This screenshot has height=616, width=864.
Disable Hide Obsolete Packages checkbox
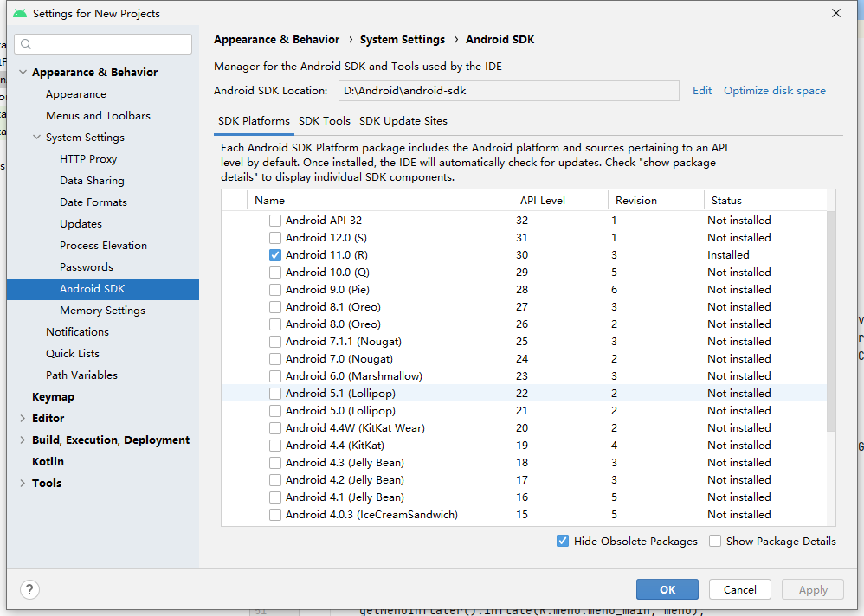click(x=563, y=541)
